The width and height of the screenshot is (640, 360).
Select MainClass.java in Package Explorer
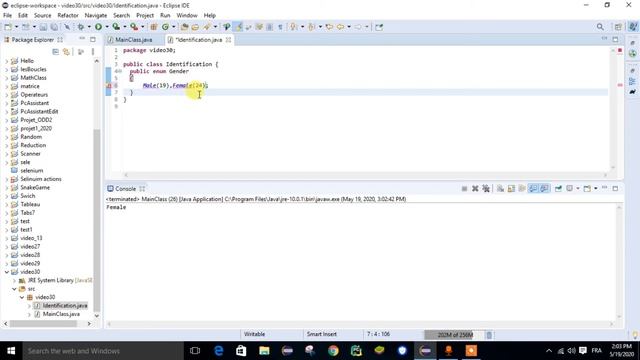(x=61, y=314)
